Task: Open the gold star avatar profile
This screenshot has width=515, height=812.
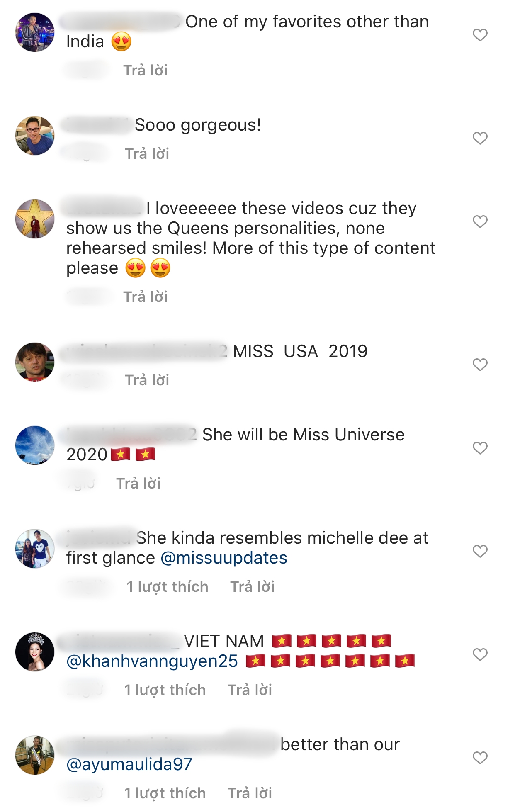Action: (x=35, y=219)
